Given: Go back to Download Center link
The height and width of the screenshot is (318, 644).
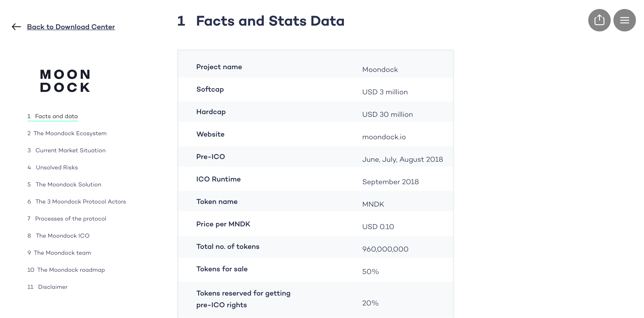Looking at the screenshot, I should pos(71,27).
